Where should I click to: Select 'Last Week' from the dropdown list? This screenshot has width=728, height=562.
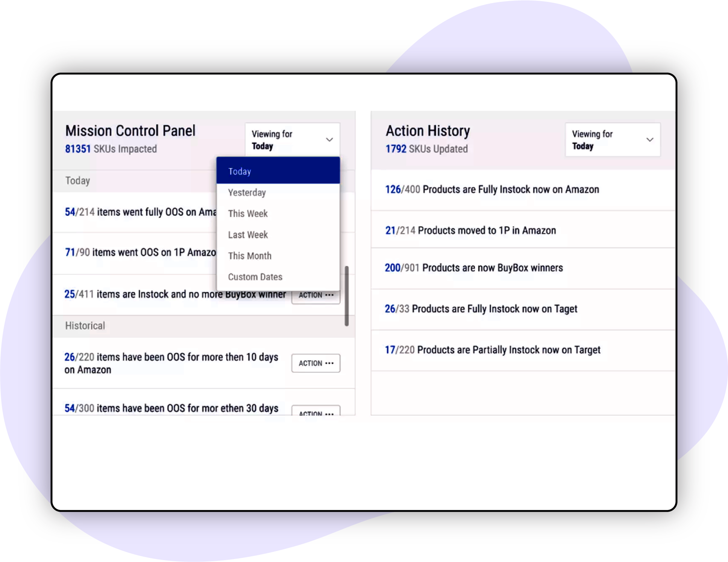249,234
